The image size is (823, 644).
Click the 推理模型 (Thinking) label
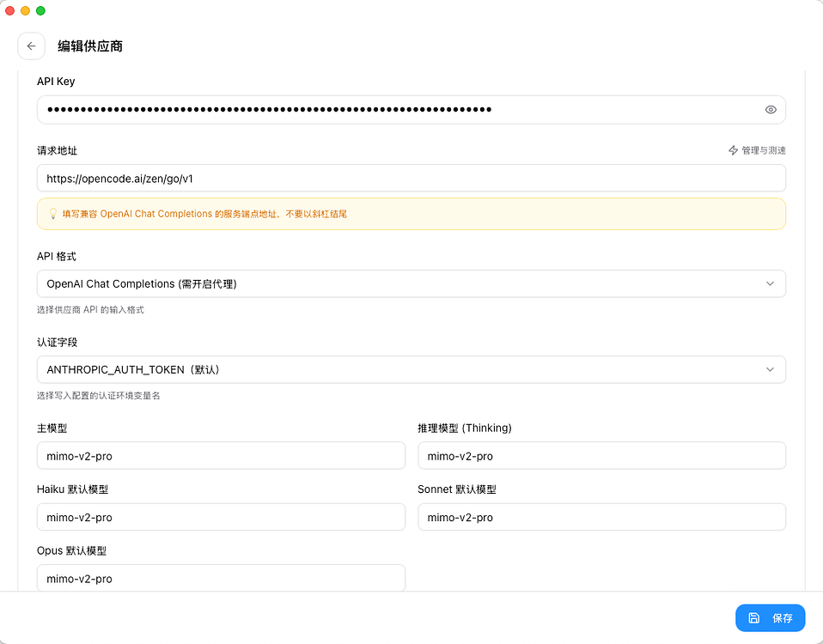[465, 428]
